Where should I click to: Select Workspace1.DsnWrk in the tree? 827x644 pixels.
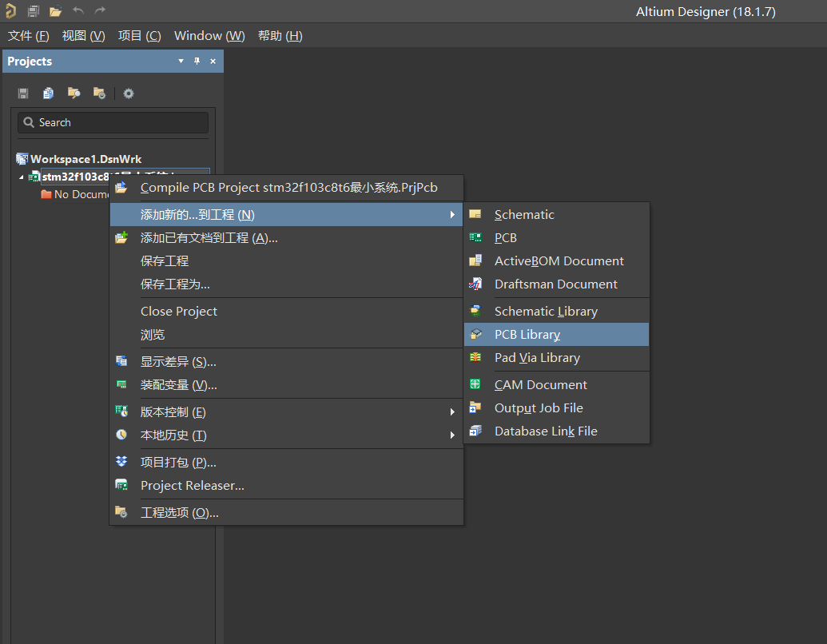[86, 159]
